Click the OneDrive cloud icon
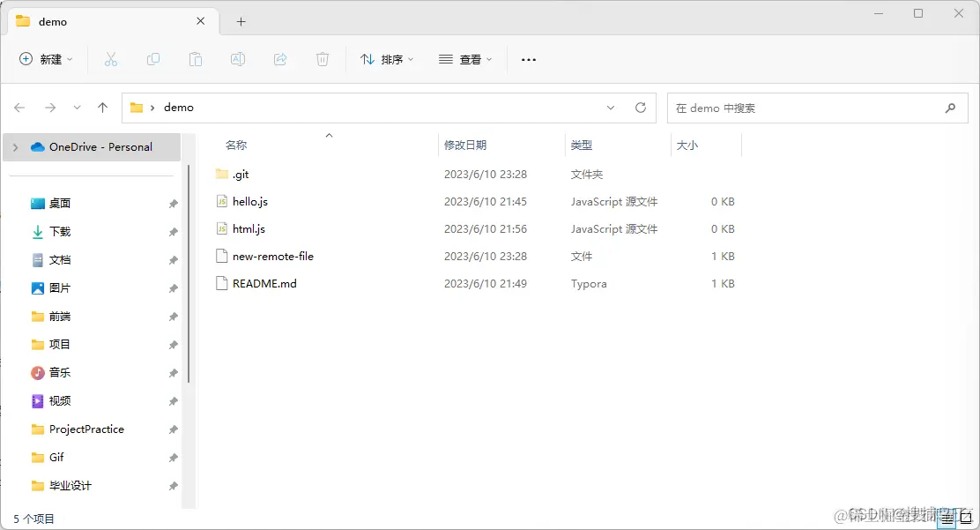 (38, 147)
